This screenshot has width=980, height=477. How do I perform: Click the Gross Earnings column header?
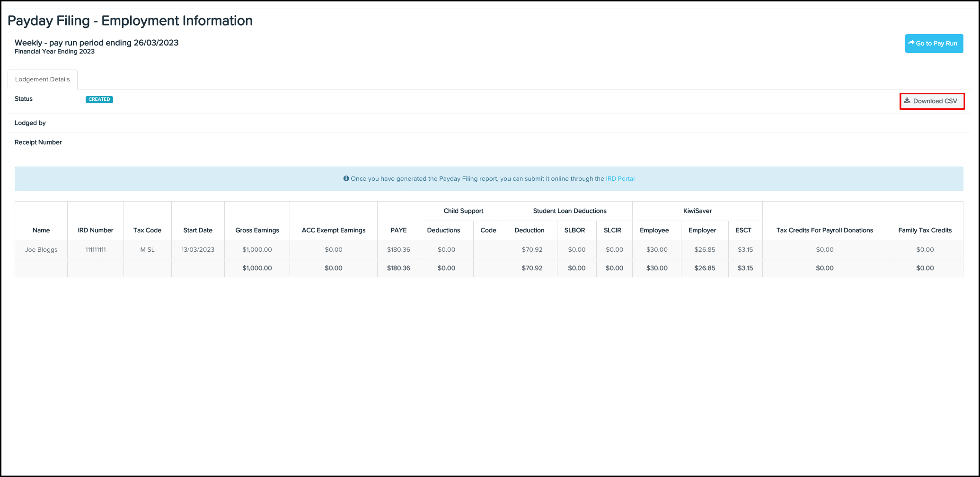coord(257,230)
